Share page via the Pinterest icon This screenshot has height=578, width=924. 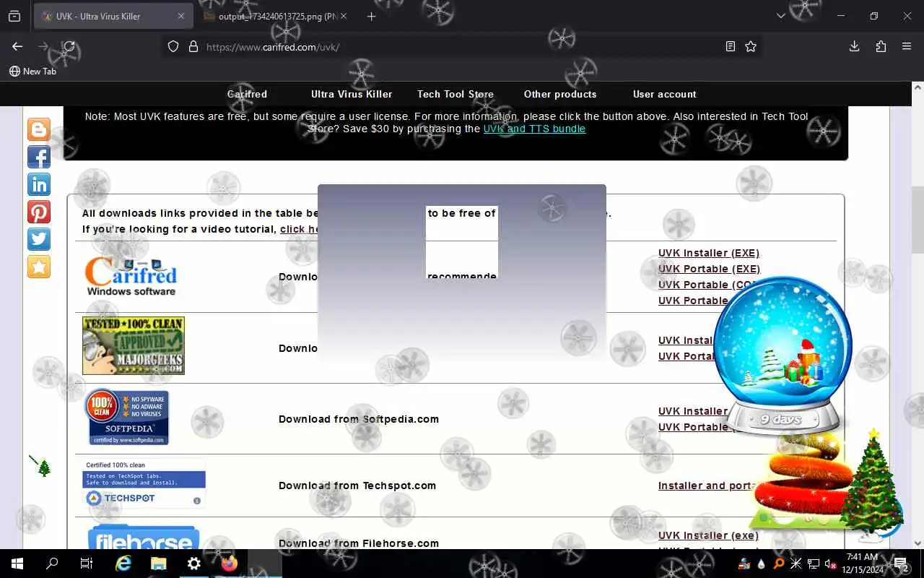pyautogui.click(x=39, y=212)
